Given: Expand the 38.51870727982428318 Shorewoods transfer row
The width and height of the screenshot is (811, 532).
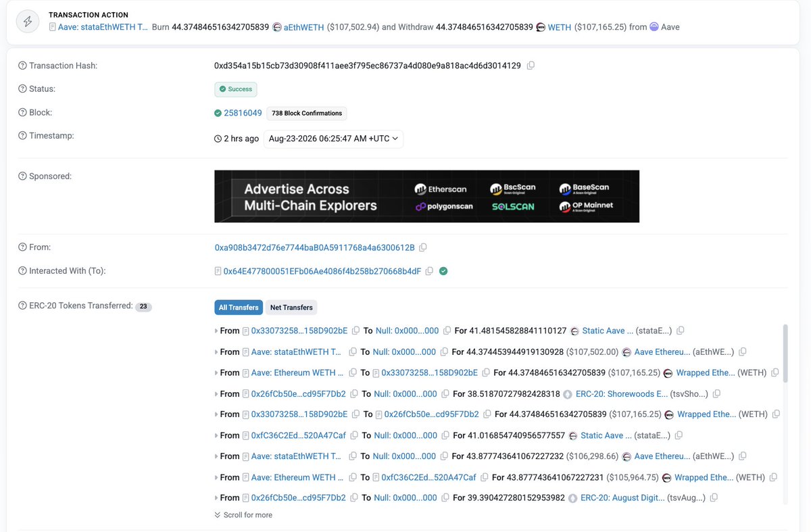Looking at the screenshot, I should click(x=216, y=393).
